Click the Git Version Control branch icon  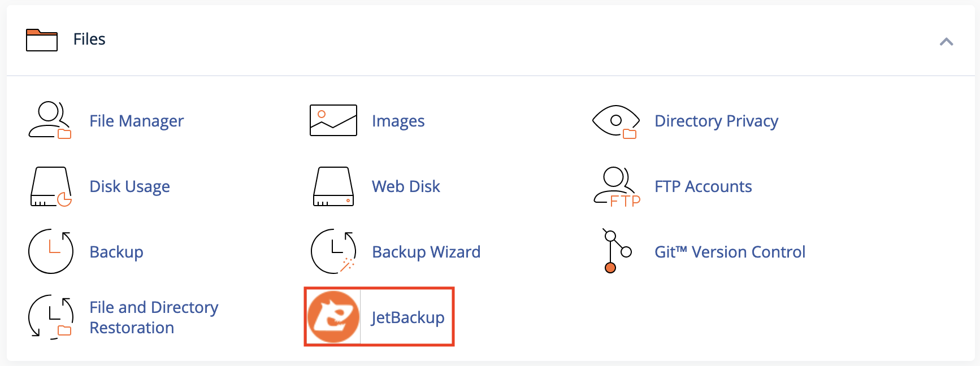click(x=617, y=251)
